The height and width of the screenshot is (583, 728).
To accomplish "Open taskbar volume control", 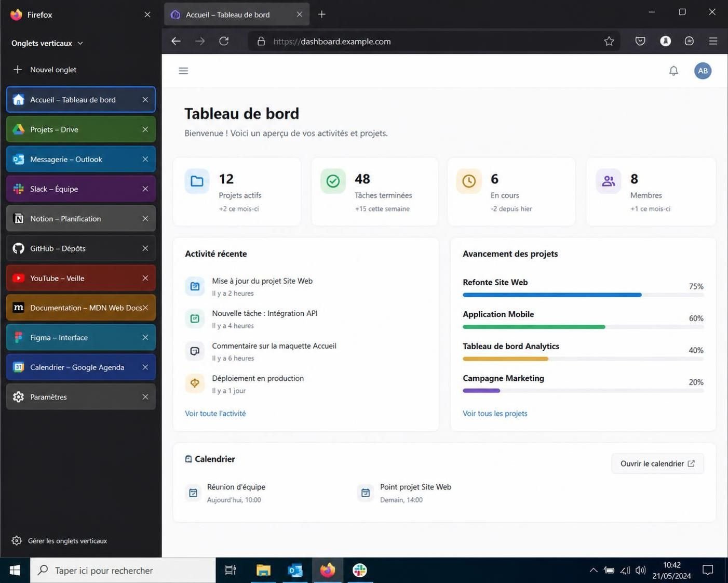I will click(641, 571).
